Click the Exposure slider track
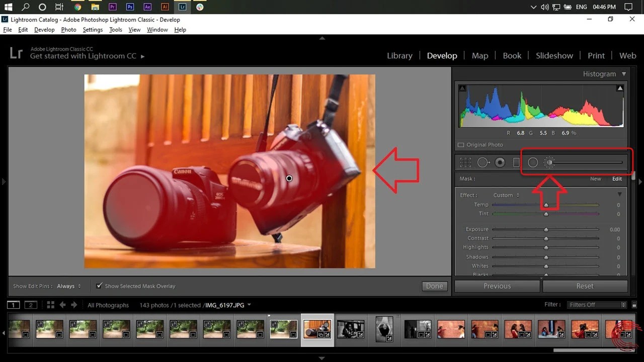The height and width of the screenshot is (362, 644). 545,229
